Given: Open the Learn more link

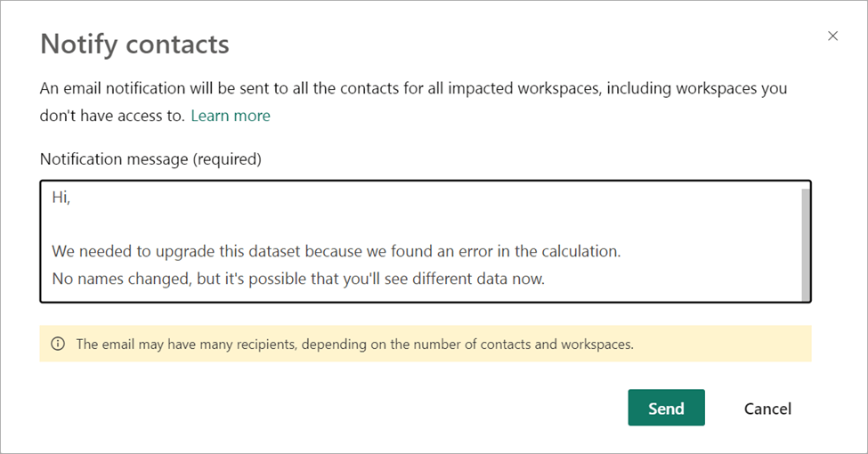Looking at the screenshot, I should pyautogui.click(x=231, y=116).
